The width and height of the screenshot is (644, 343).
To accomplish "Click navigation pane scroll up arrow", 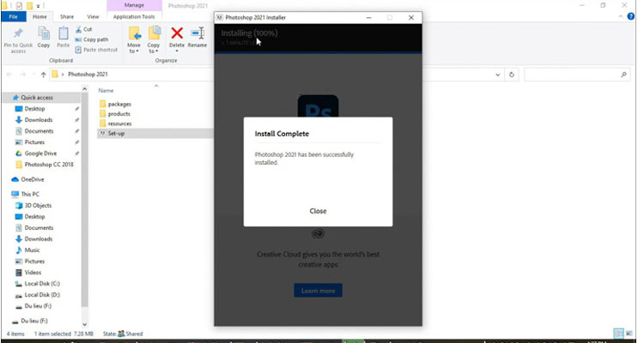I will pyautogui.click(x=85, y=89).
